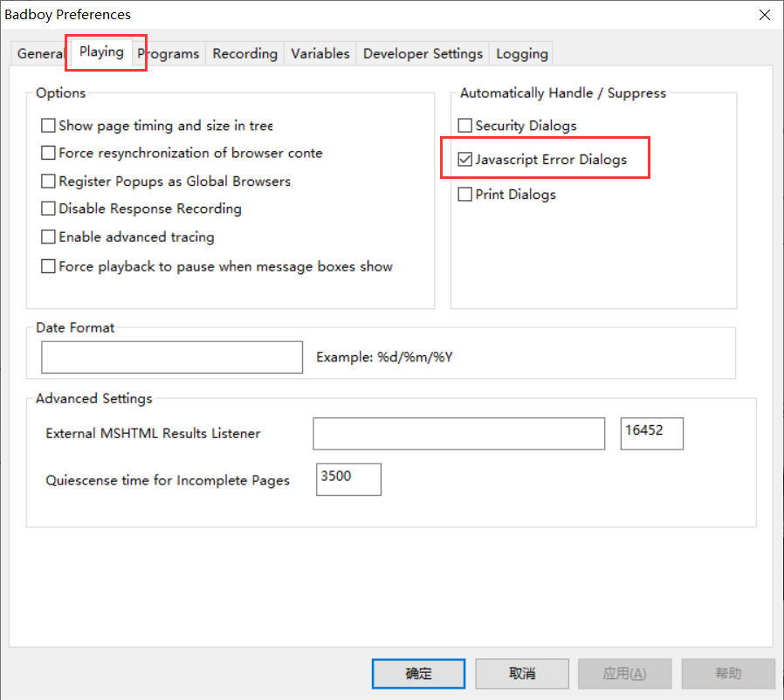Go to the Recording tab
Viewport: 784px width, 700px height.
(x=245, y=53)
